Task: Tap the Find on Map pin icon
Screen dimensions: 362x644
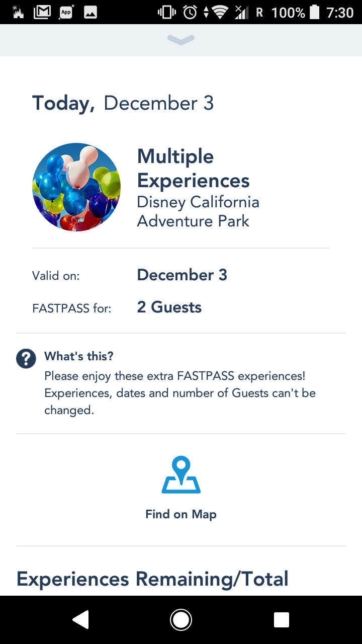Action: tap(181, 474)
